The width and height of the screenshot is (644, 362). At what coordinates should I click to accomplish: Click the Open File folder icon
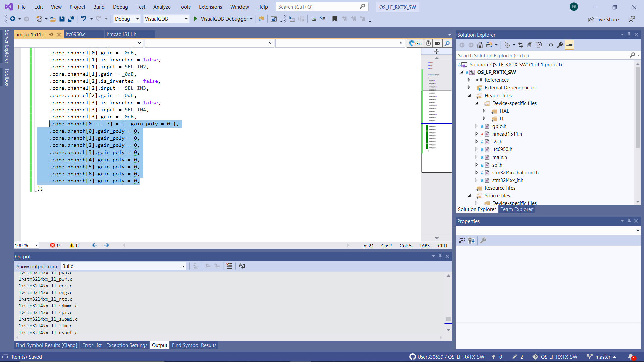click(x=53, y=19)
